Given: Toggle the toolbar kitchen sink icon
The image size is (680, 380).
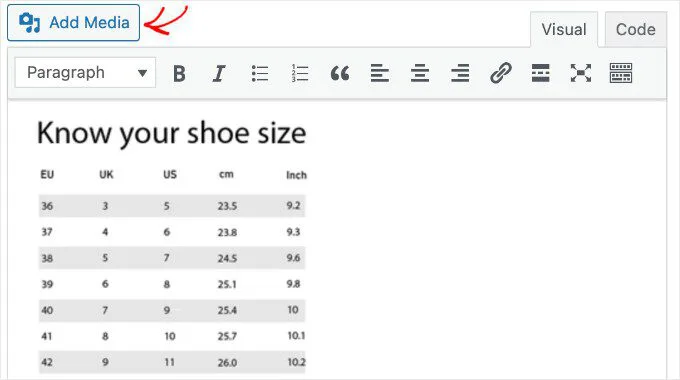Looking at the screenshot, I should point(621,73).
